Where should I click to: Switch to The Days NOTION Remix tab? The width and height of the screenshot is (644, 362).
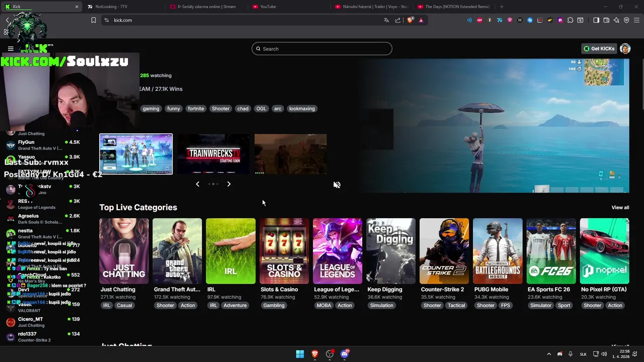[x=455, y=7]
